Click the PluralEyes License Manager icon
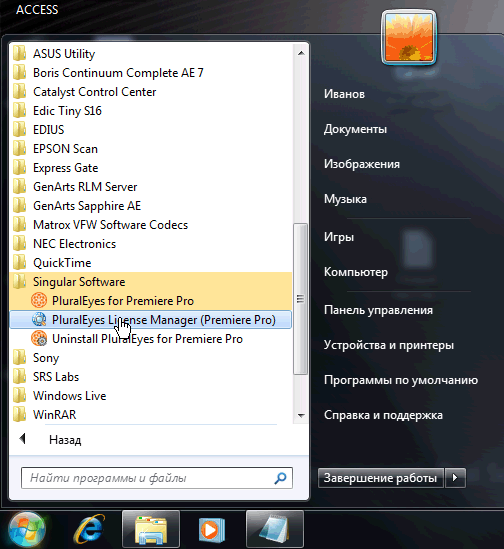This screenshot has height=549, width=504. coord(39,319)
